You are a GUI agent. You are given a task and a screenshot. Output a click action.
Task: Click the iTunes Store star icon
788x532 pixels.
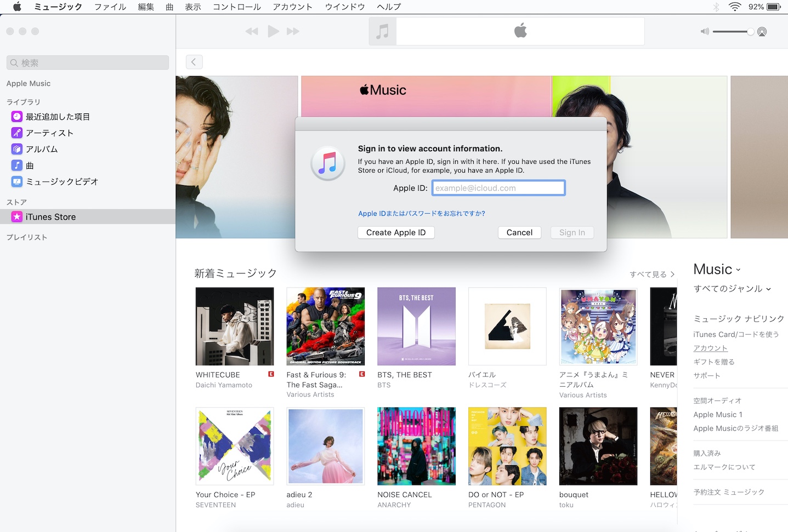(17, 217)
